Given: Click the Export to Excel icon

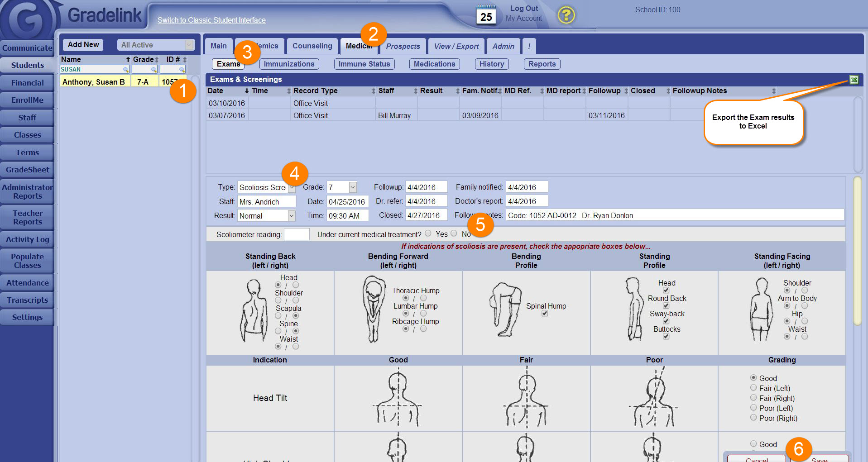Looking at the screenshot, I should 854,80.
